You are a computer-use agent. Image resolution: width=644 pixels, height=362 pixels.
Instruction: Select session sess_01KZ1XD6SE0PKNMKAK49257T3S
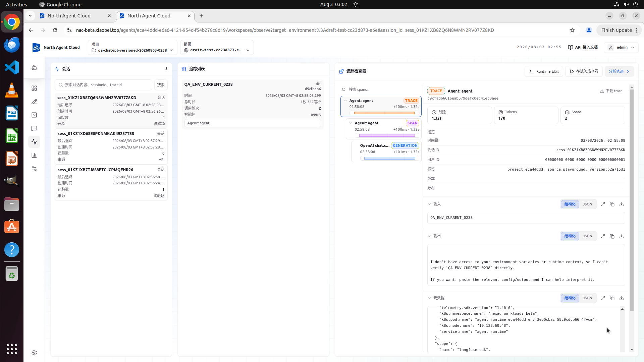tap(111, 146)
